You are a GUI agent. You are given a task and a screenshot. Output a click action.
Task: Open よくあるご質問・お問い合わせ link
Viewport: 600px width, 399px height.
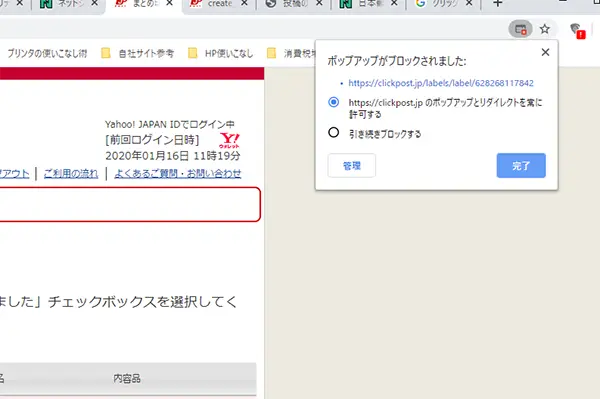[178, 174]
